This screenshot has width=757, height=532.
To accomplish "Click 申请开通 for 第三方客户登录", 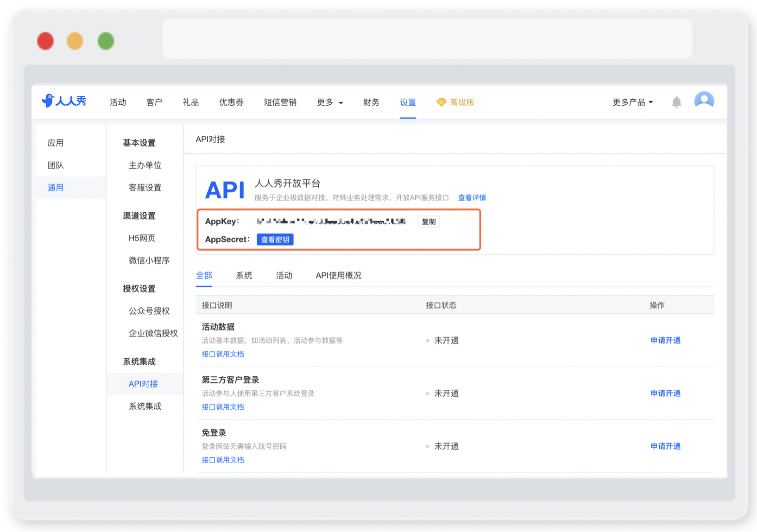I will coord(665,393).
